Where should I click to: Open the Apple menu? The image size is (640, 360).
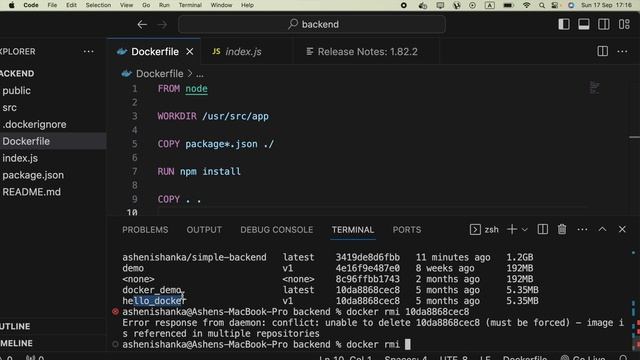click(x=11, y=5)
